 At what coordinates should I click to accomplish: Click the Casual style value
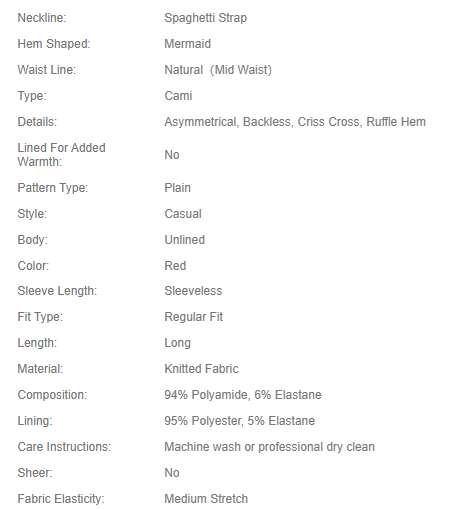[183, 214]
